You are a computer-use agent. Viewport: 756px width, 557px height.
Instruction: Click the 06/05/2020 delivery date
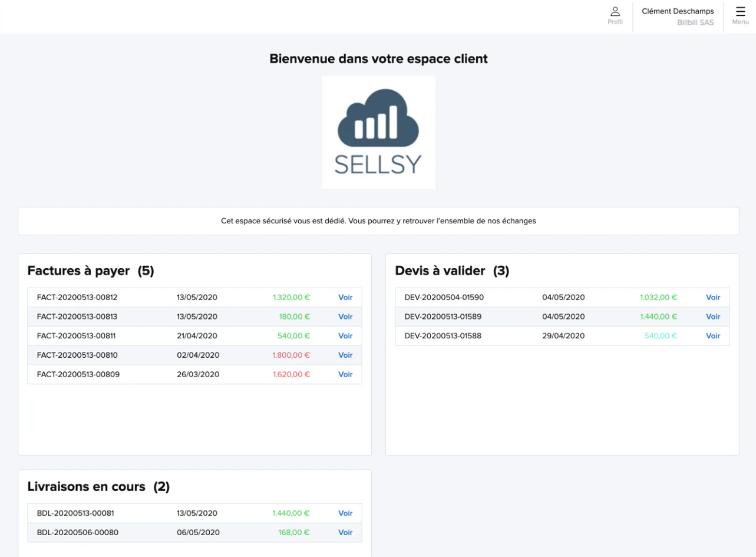click(x=198, y=533)
